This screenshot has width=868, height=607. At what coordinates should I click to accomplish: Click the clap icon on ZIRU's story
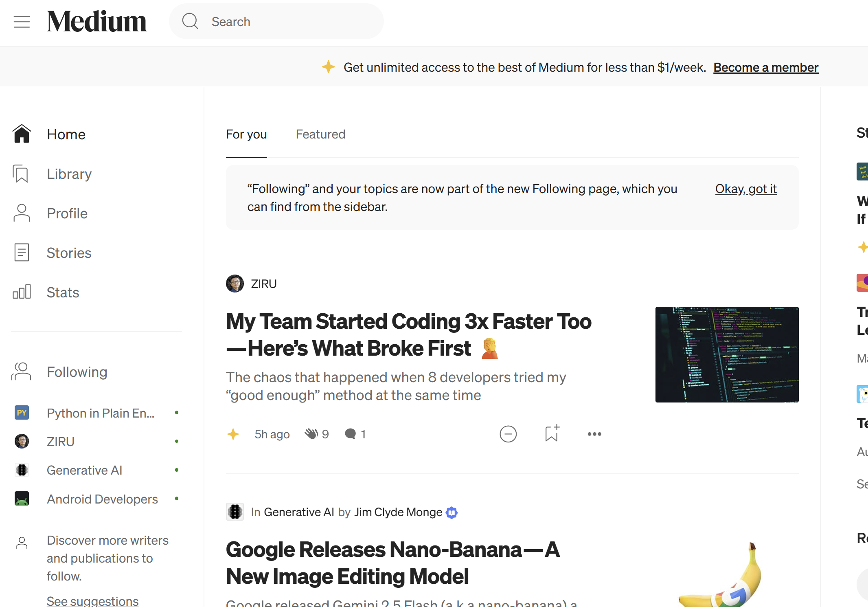311,434
